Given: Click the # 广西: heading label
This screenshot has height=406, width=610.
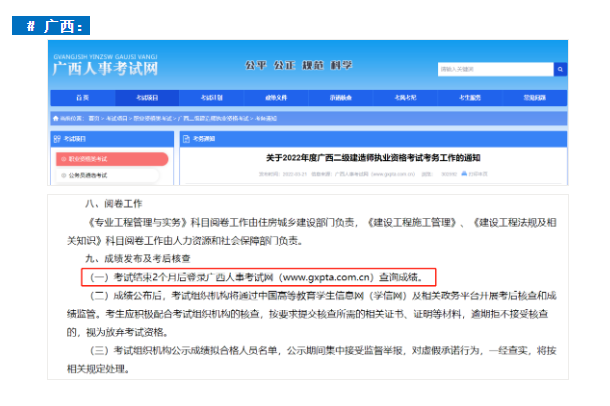Looking at the screenshot, I should (51, 26).
